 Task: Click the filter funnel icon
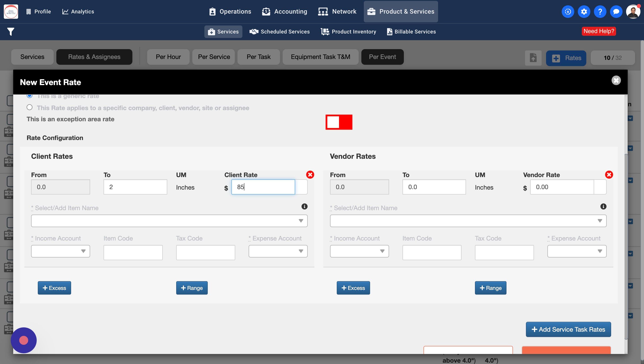pos(11,32)
